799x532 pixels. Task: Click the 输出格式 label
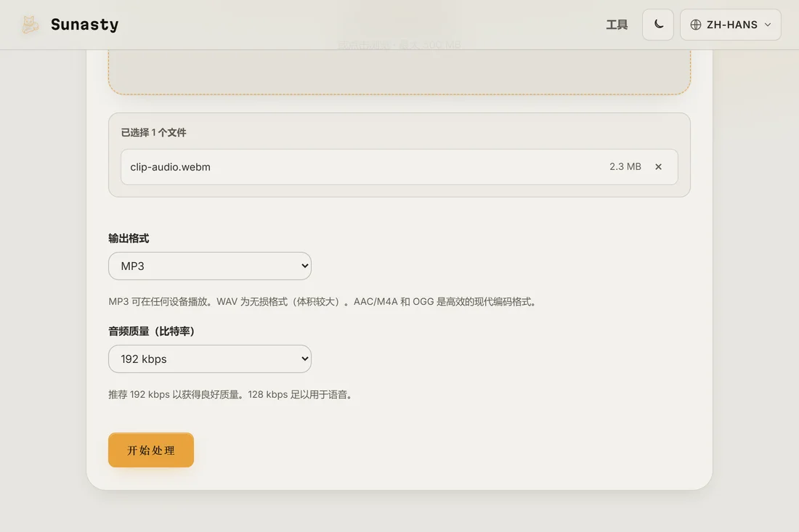(x=129, y=238)
